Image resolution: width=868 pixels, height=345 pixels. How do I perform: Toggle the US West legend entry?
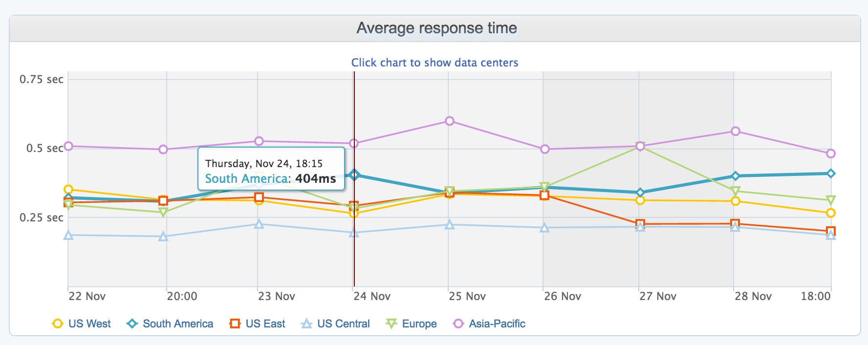point(82,323)
